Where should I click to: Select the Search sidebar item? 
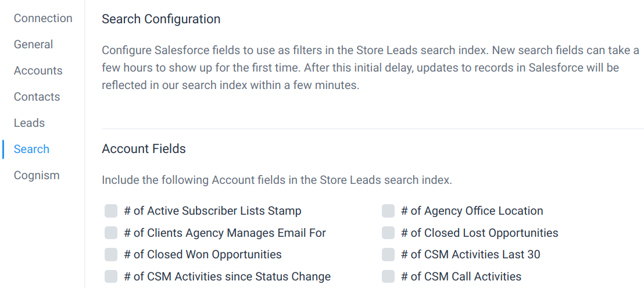pos(31,149)
